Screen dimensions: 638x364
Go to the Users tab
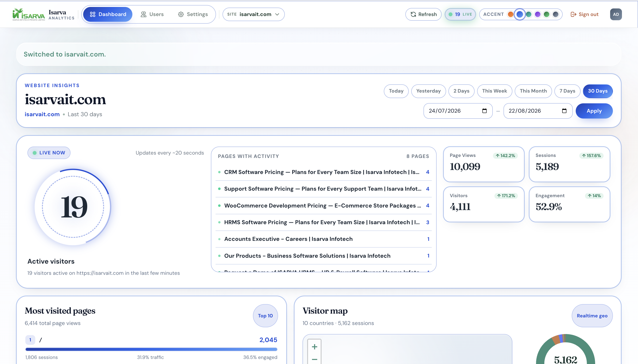pos(152,15)
